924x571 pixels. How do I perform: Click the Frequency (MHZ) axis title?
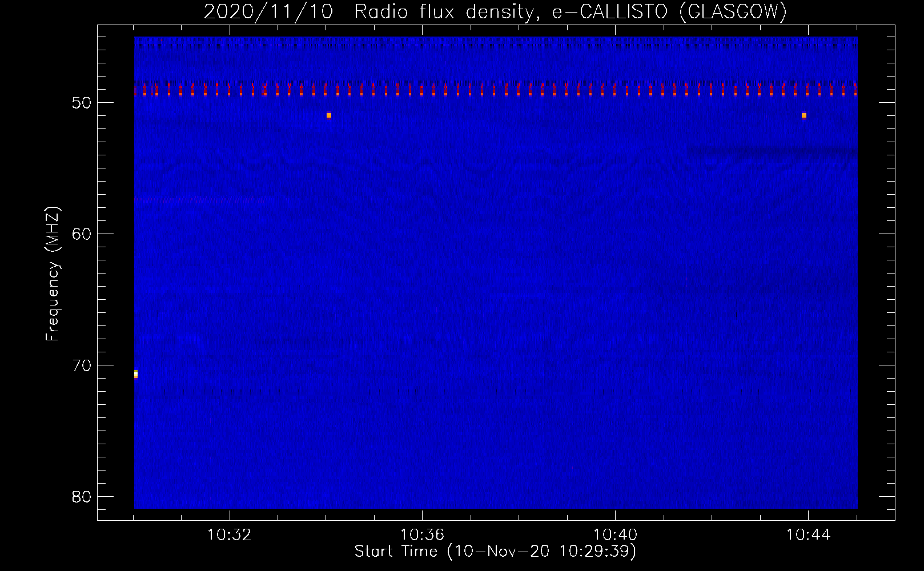53,274
